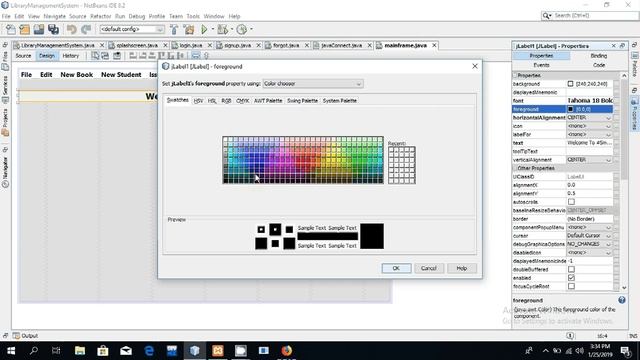Click the Redo toolbar icon

(x=86, y=29)
